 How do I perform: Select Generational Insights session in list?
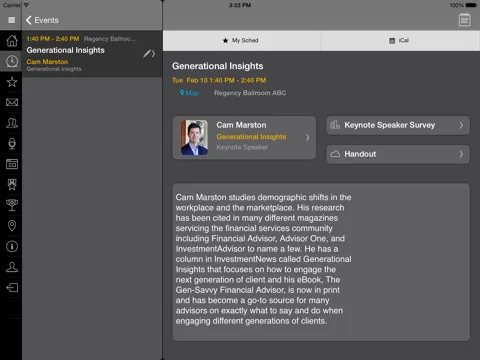(92, 54)
